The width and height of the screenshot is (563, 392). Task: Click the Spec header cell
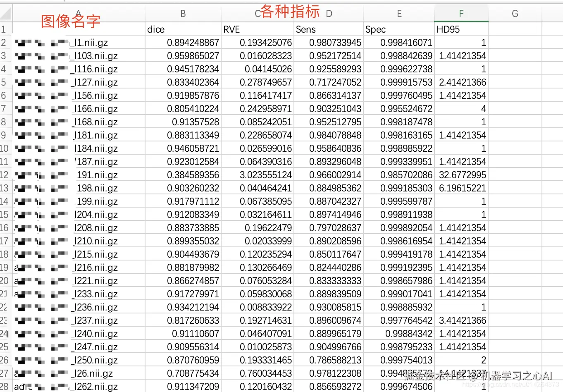click(x=399, y=29)
